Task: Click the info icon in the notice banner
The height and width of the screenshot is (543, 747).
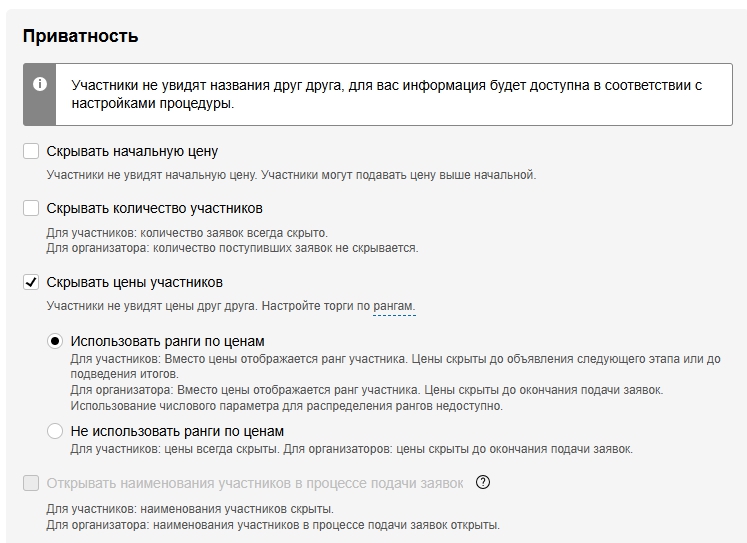Action: [39, 85]
